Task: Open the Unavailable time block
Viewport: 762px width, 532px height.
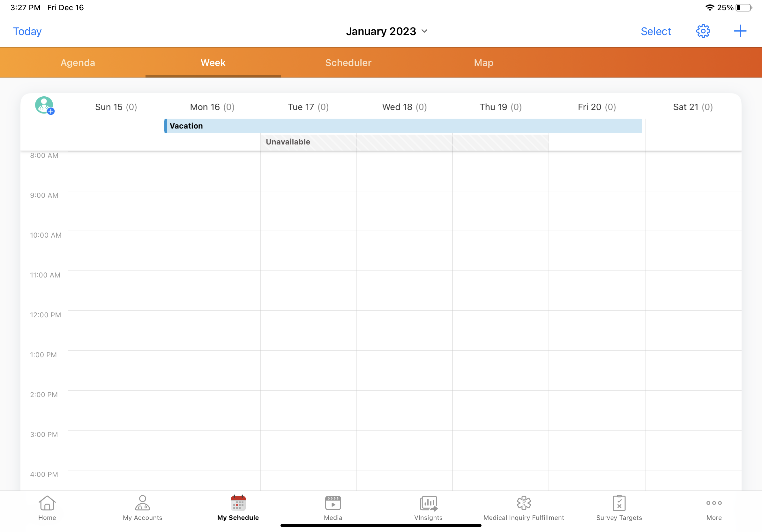Action: [x=404, y=142]
